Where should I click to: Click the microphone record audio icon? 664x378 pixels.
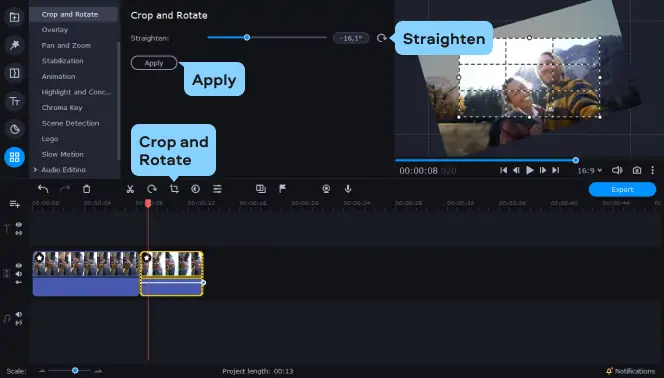348,189
